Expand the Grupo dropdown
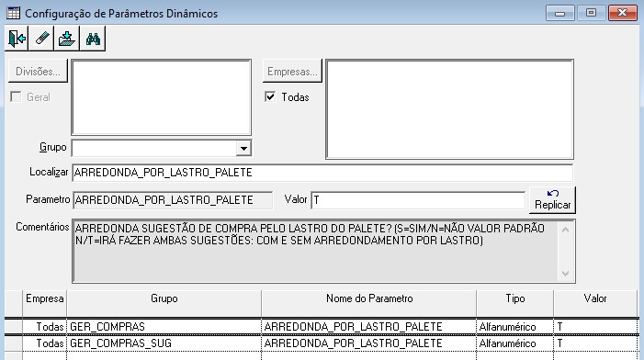The image size is (644, 360). pyautogui.click(x=243, y=148)
